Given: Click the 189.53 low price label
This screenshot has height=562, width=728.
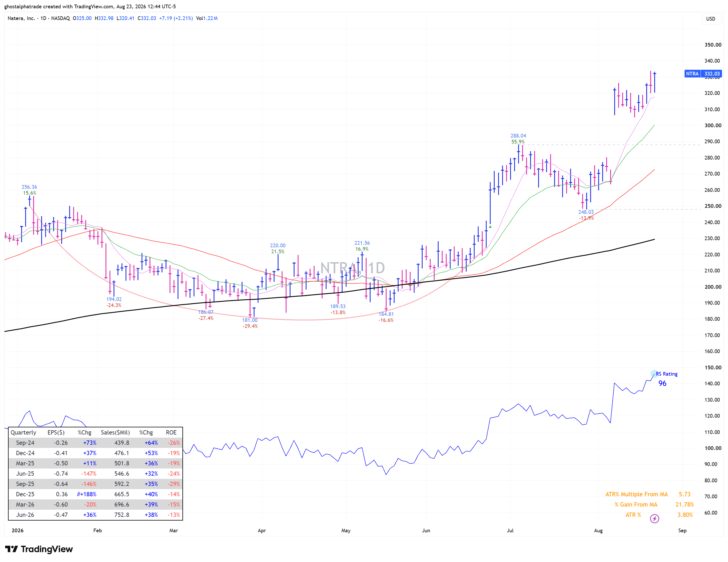Looking at the screenshot, I should [x=338, y=306].
